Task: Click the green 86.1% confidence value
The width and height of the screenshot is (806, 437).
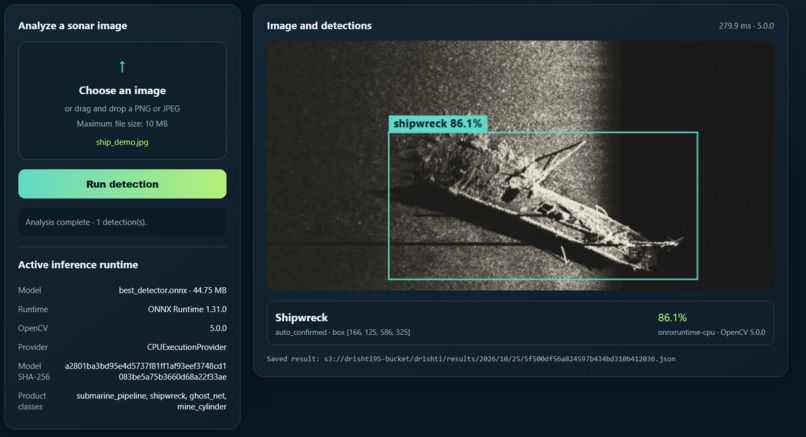Action: coord(672,318)
